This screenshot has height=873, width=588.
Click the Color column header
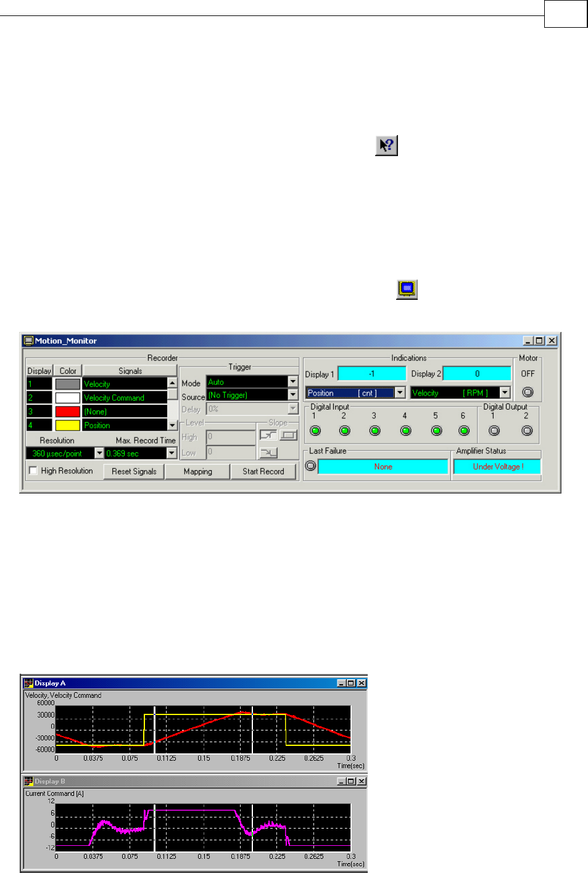pyautogui.click(x=68, y=371)
